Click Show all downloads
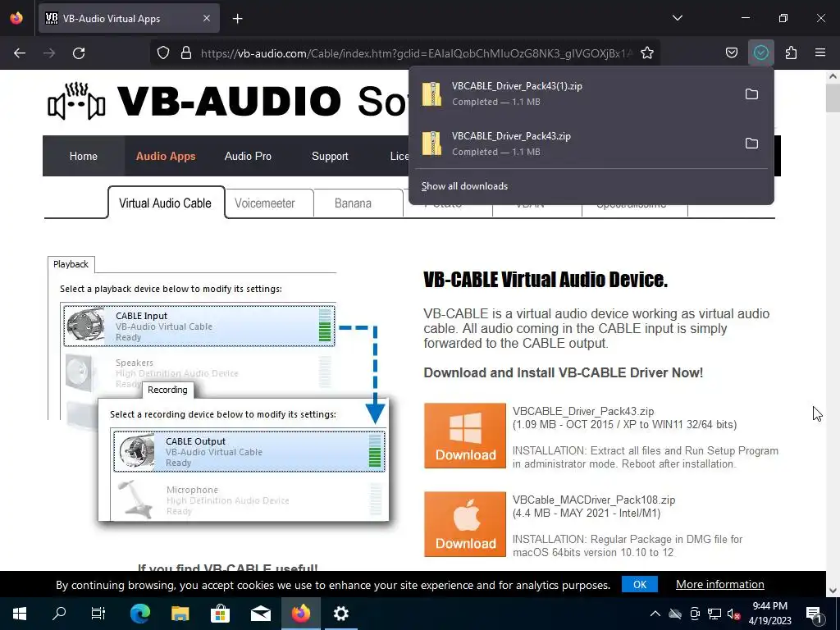Image resolution: width=840 pixels, height=630 pixels. click(464, 186)
